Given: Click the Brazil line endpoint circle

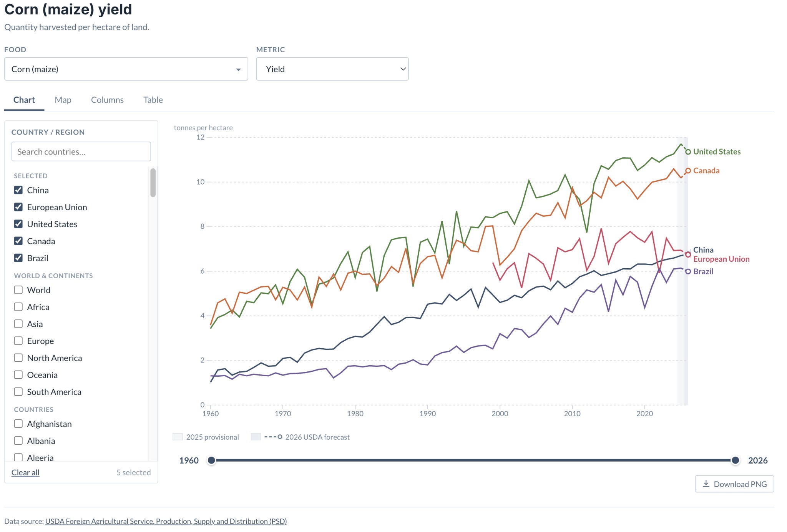Looking at the screenshot, I should point(688,271).
